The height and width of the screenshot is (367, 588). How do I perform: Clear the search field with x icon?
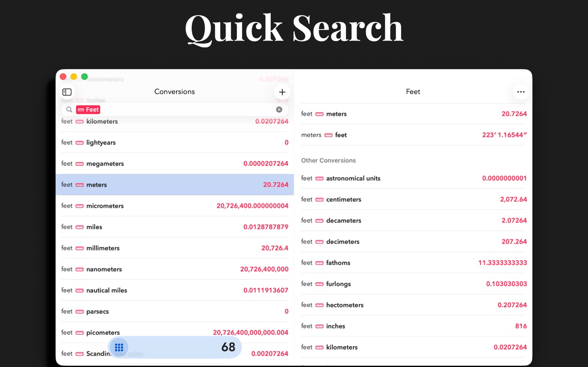[279, 110]
